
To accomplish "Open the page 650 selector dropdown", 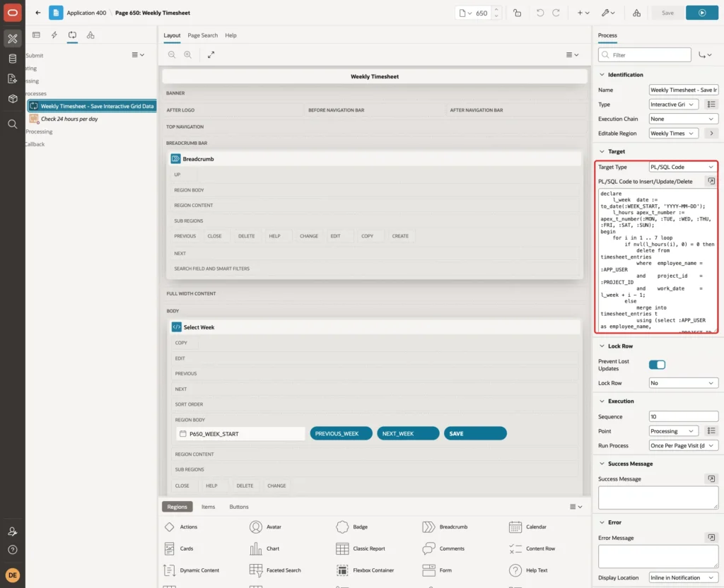I will [466, 13].
